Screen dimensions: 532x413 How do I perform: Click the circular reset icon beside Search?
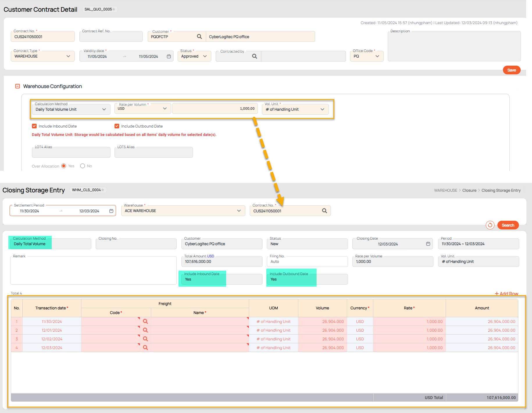point(490,225)
